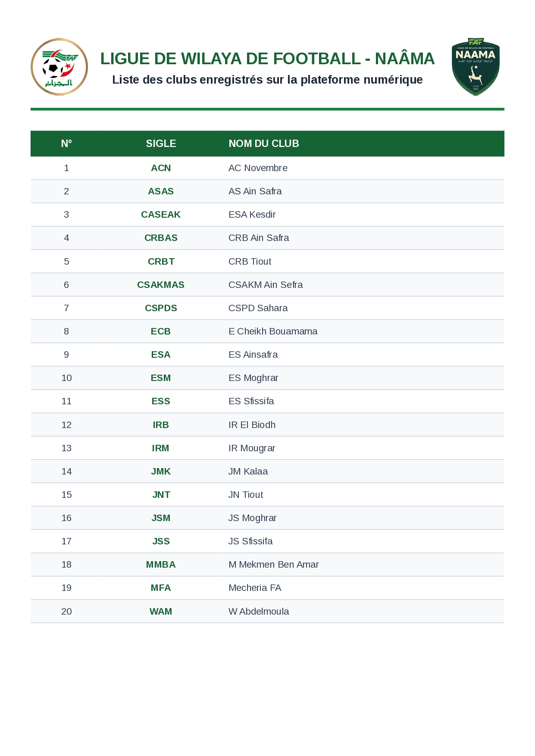Select the M Mekmen Ben Amar entry

[x=274, y=565]
